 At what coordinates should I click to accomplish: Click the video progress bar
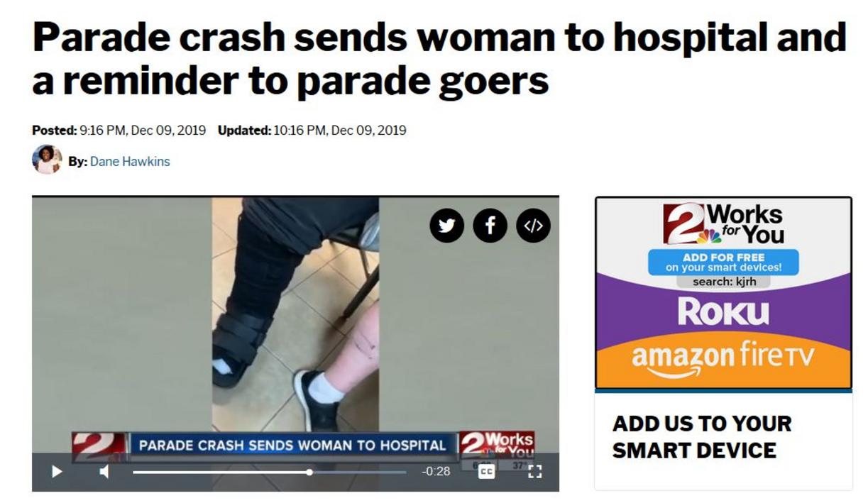coord(270,472)
